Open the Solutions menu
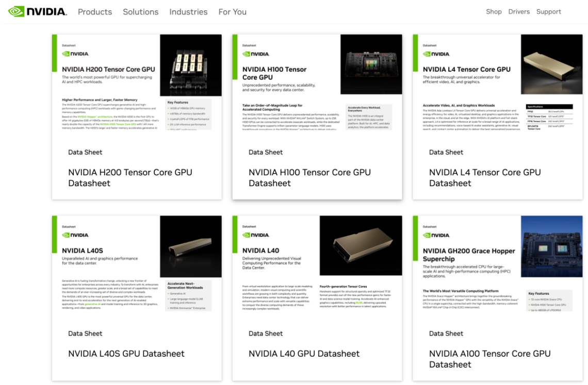This screenshot has height=385, width=588. (140, 12)
